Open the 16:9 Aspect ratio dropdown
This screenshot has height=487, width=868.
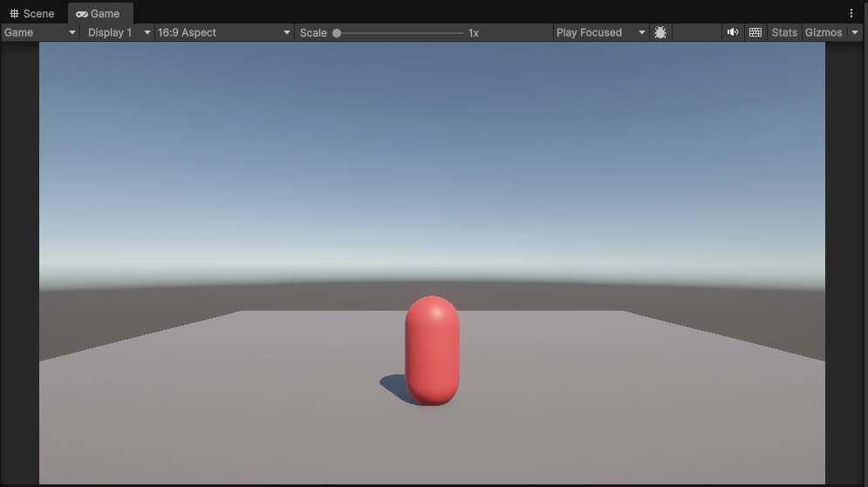(224, 32)
